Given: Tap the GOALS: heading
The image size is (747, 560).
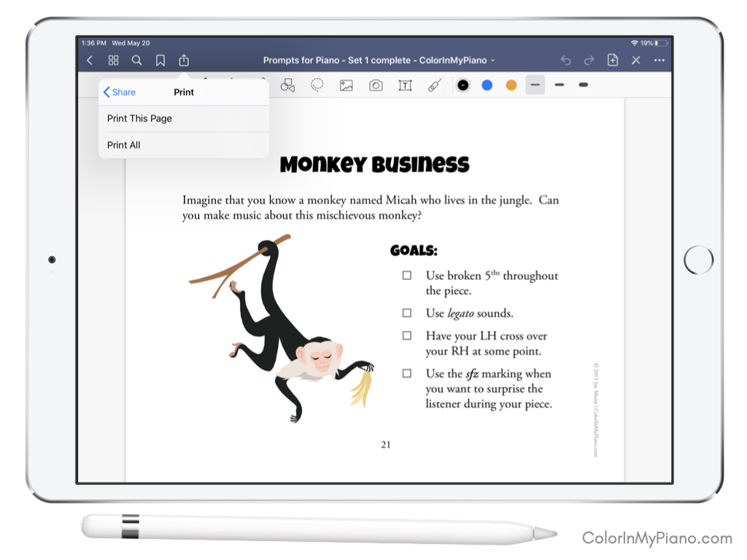Looking at the screenshot, I should 414,251.
